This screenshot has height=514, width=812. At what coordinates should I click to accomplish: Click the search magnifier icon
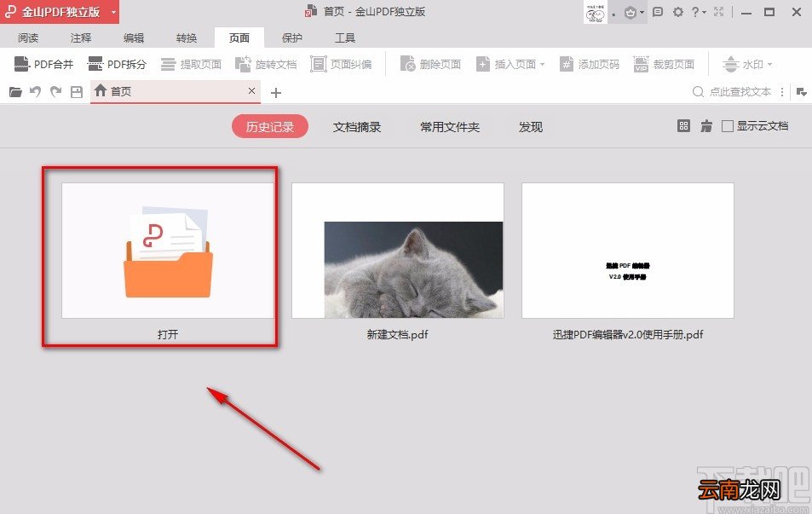698,92
